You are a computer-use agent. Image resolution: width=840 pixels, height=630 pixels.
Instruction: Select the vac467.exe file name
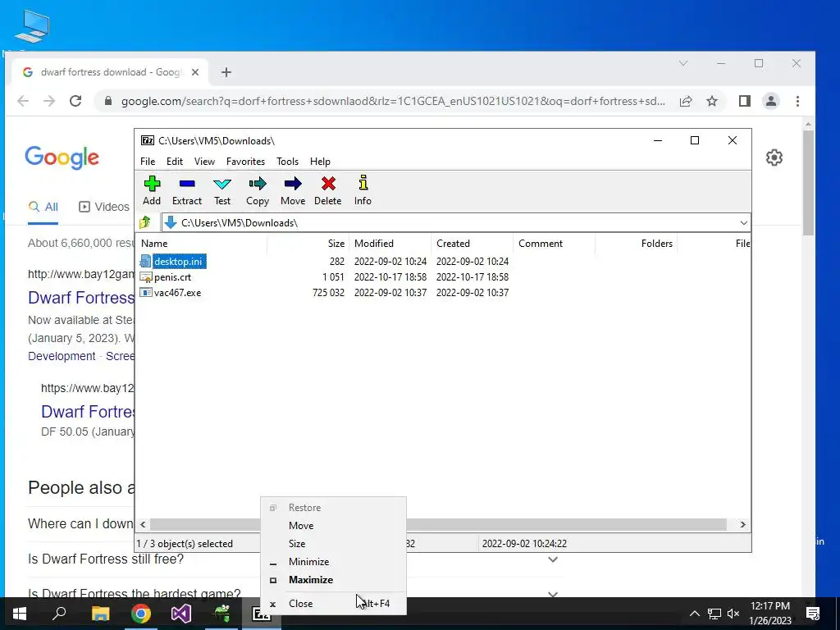pos(177,293)
